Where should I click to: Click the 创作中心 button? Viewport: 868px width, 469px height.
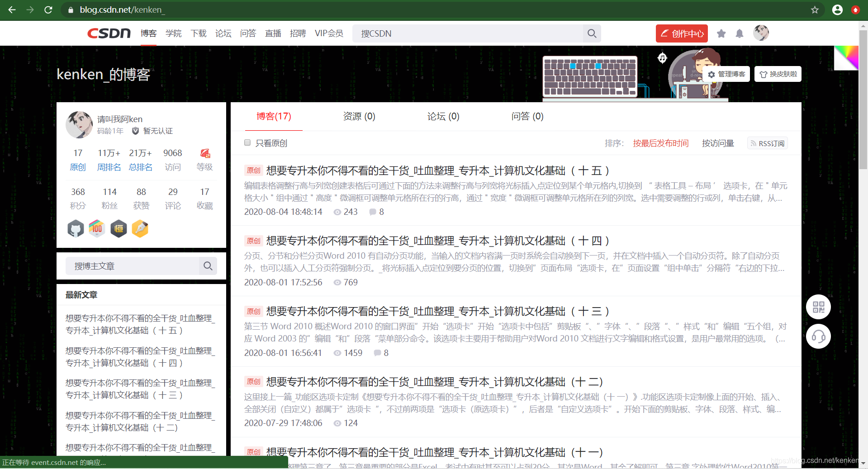coord(682,33)
